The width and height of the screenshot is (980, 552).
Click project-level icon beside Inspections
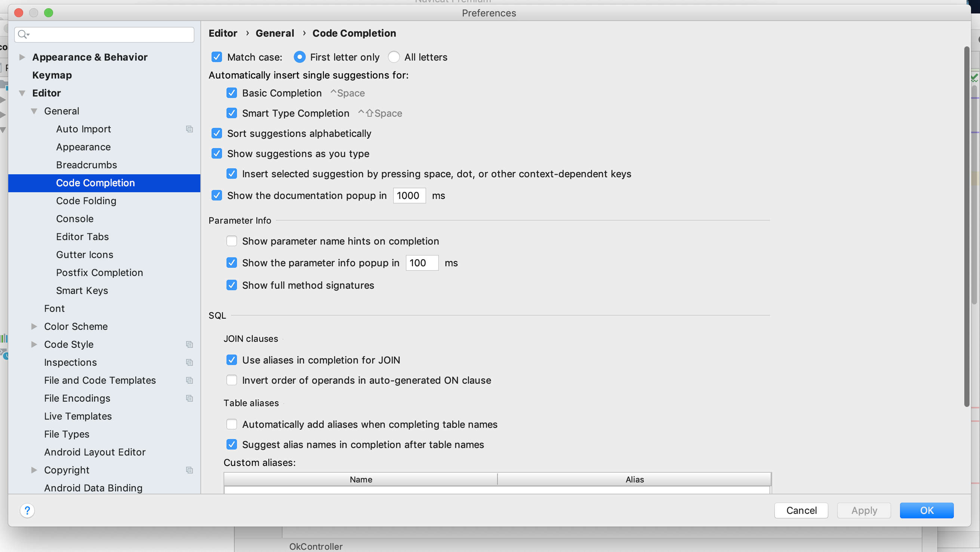tap(189, 362)
